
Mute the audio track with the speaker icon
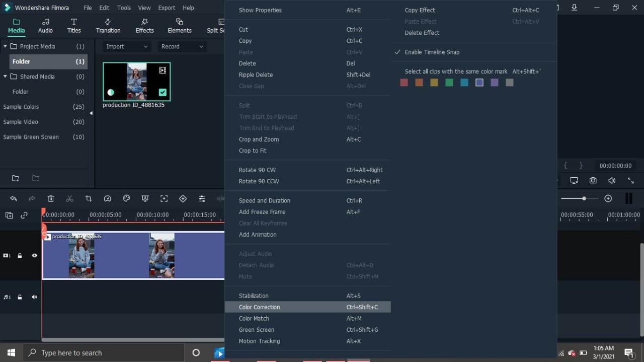34,297
